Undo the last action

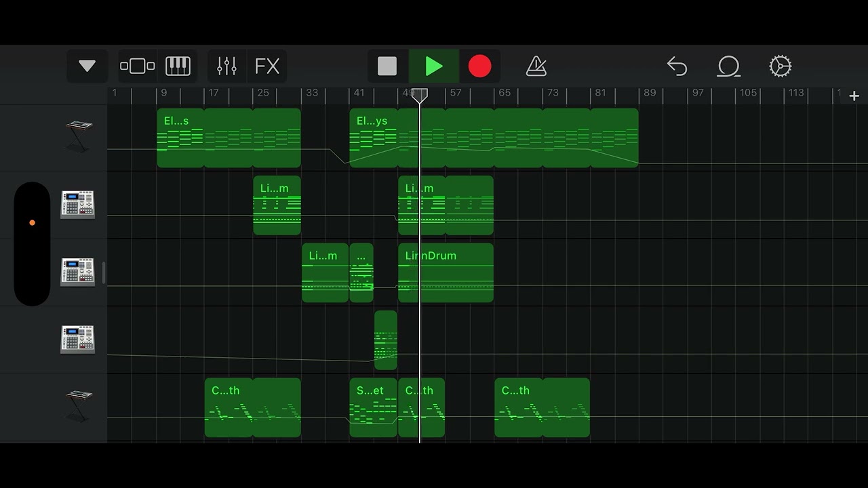pos(677,66)
